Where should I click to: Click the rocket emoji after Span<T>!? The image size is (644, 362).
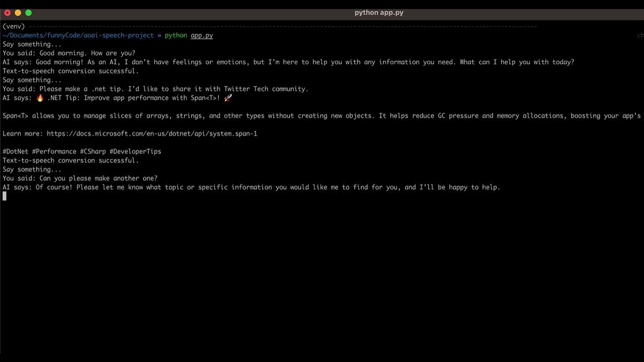point(228,98)
